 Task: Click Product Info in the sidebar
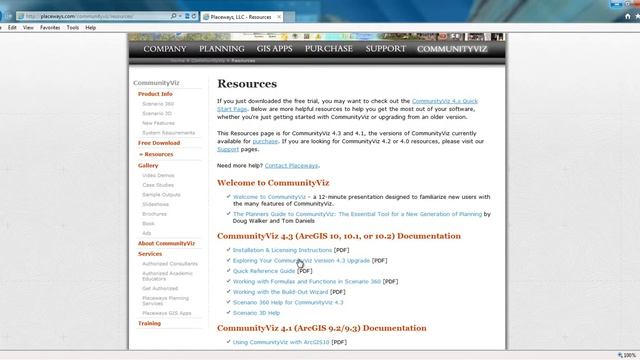pos(155,94)
